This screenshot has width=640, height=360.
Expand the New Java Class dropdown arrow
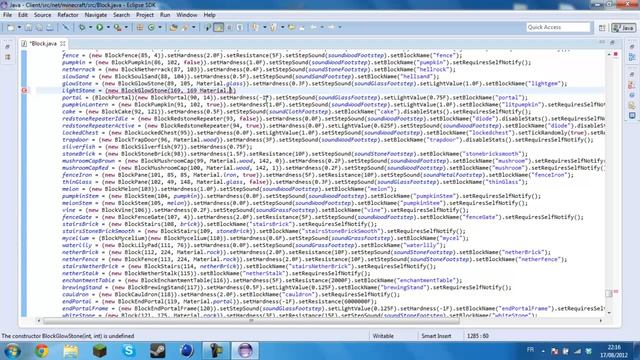click(160, 27)
